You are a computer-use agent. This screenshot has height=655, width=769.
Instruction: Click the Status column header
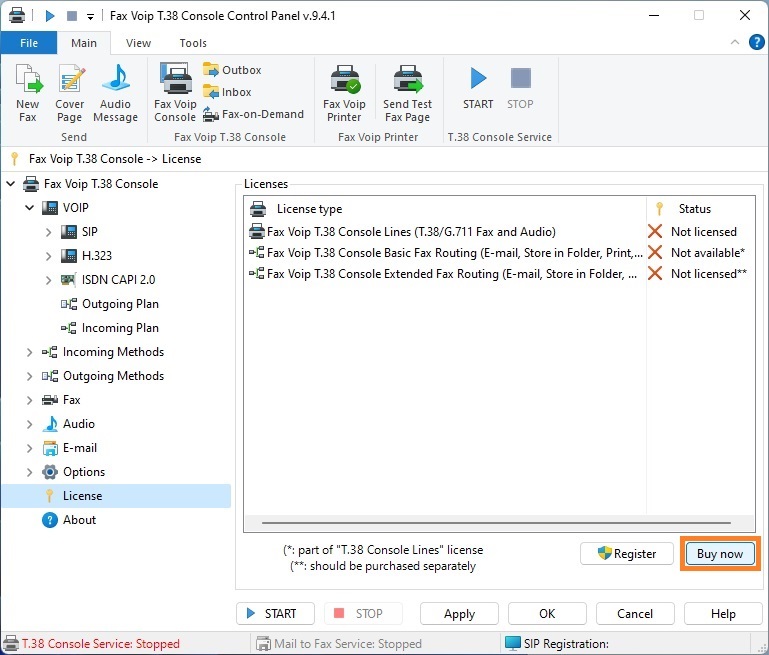(700, 209)
